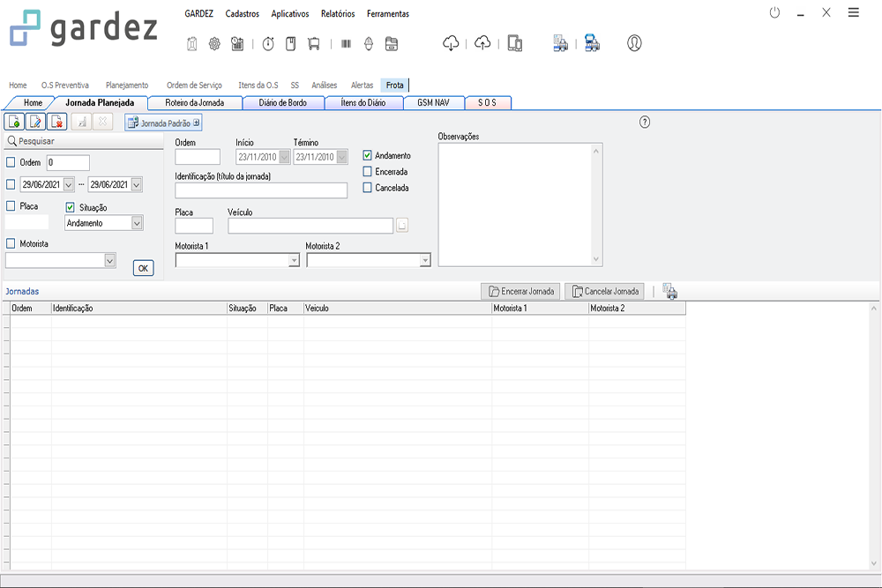The height and width of the screenshot is (588, 882).
Task: Open the Ferramentas menu
Action: pyautogui.click(x=388, y=13)
